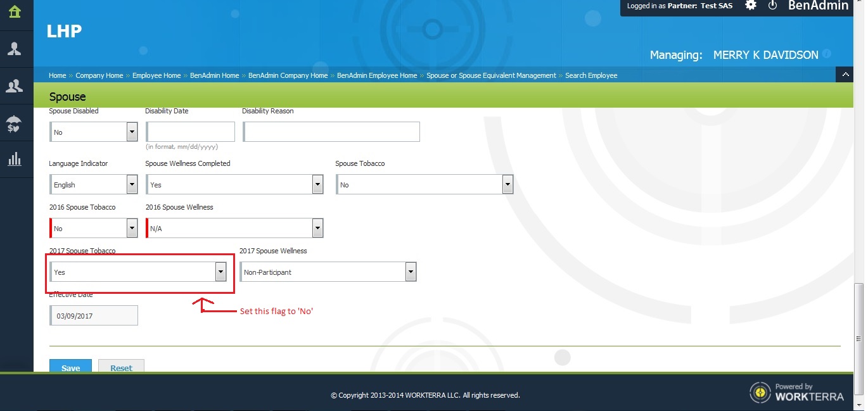Navigate to BenAdmin Employee Home breadcrumb
Image resolution: width=868 pixels, height=411 pixels.
point(376,75)
